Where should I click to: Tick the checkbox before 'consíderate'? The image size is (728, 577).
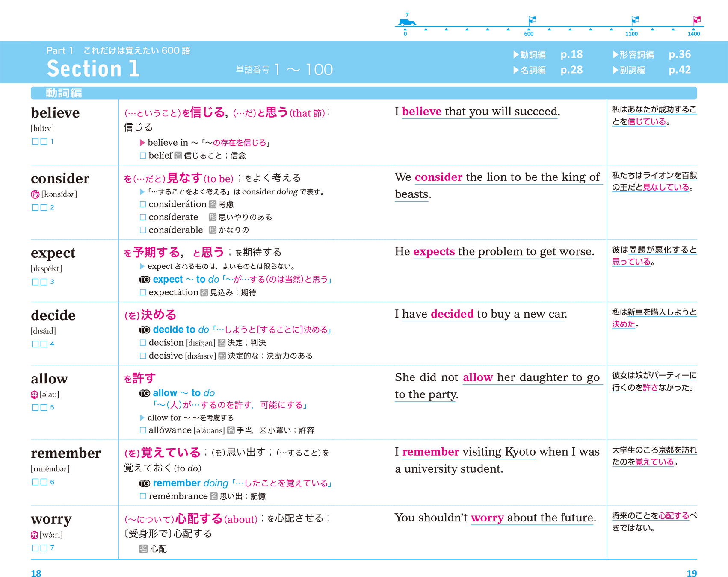click(x=143, y=217)
